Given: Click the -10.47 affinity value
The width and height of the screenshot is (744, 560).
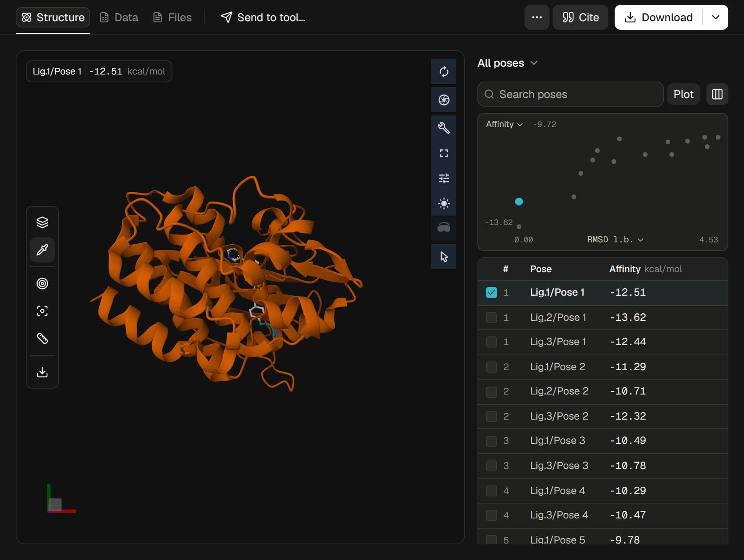Looking at the screenshot, I should [628, 515].
